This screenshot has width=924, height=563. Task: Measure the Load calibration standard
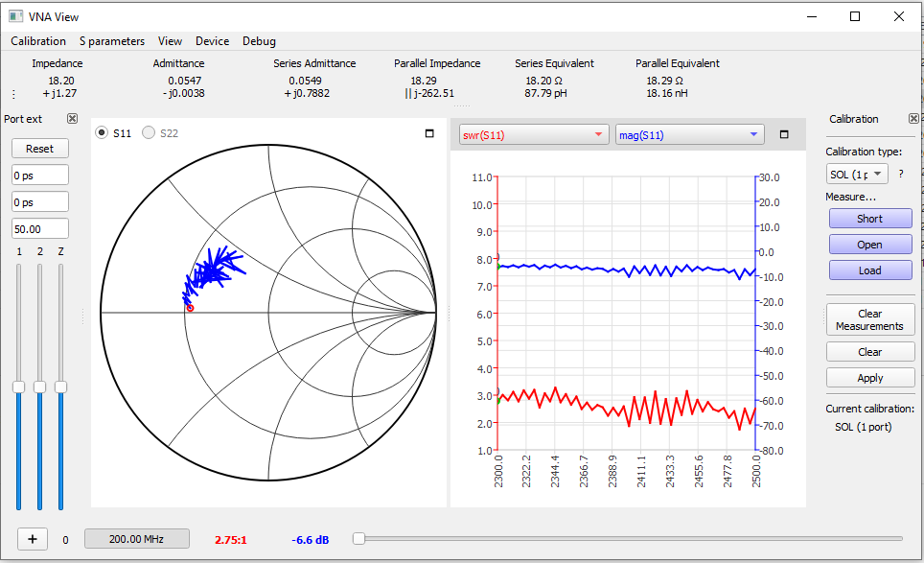[870, 270]
